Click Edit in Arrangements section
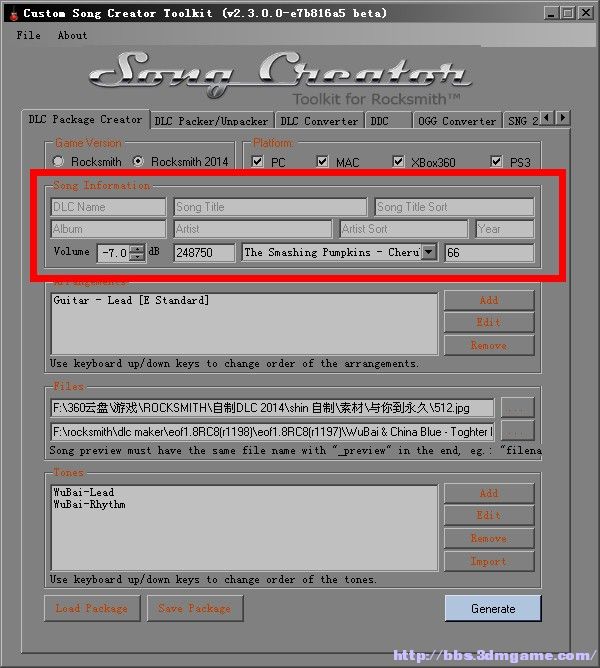 coord(489,322)
